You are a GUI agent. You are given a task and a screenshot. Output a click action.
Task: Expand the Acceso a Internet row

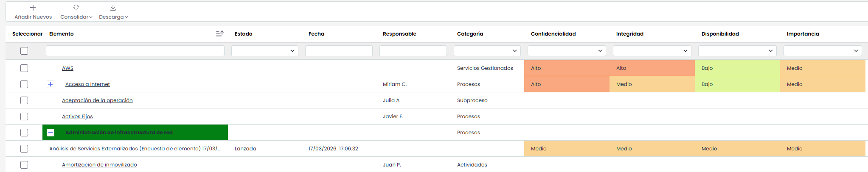(51, 84)
